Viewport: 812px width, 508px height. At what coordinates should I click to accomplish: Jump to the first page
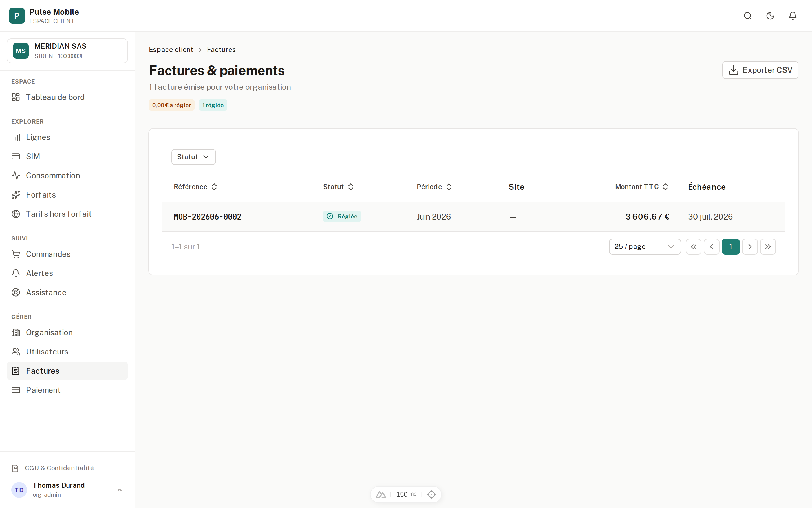(694, 247)
